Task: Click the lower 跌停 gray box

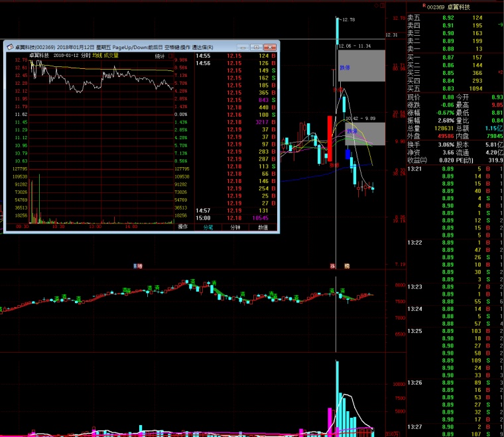Action: pos(365,134)
